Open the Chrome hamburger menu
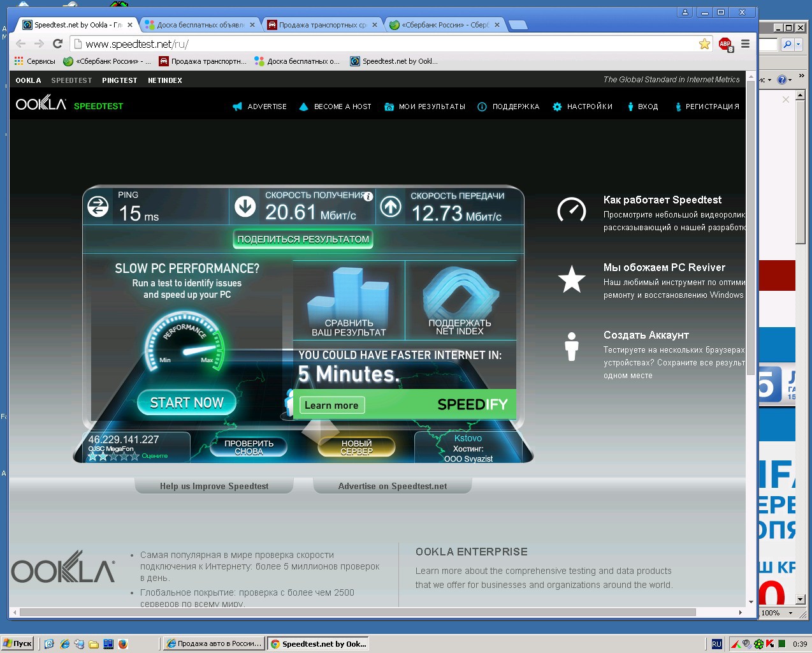 [x=745, y=44]
